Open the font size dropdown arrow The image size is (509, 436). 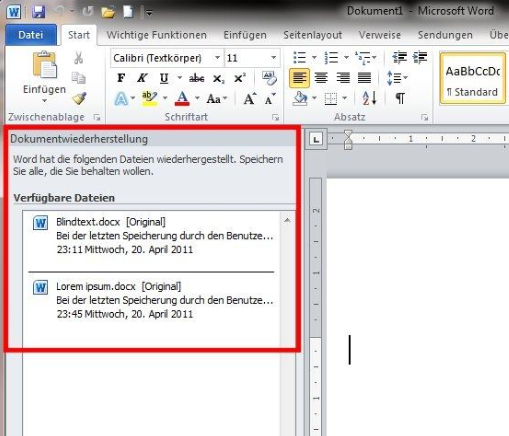click(274, 58)
